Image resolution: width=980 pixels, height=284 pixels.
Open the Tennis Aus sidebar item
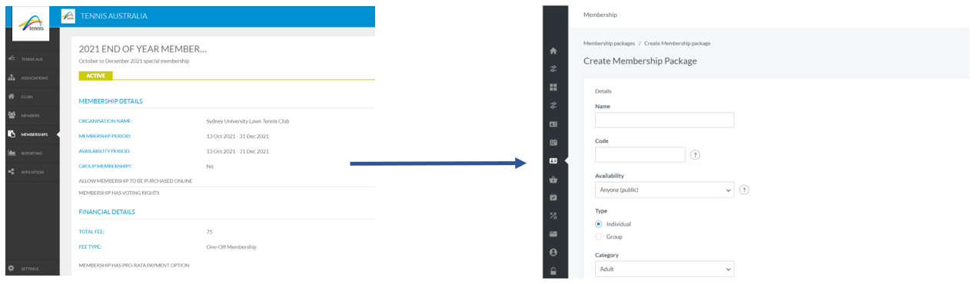click(32, 59)
